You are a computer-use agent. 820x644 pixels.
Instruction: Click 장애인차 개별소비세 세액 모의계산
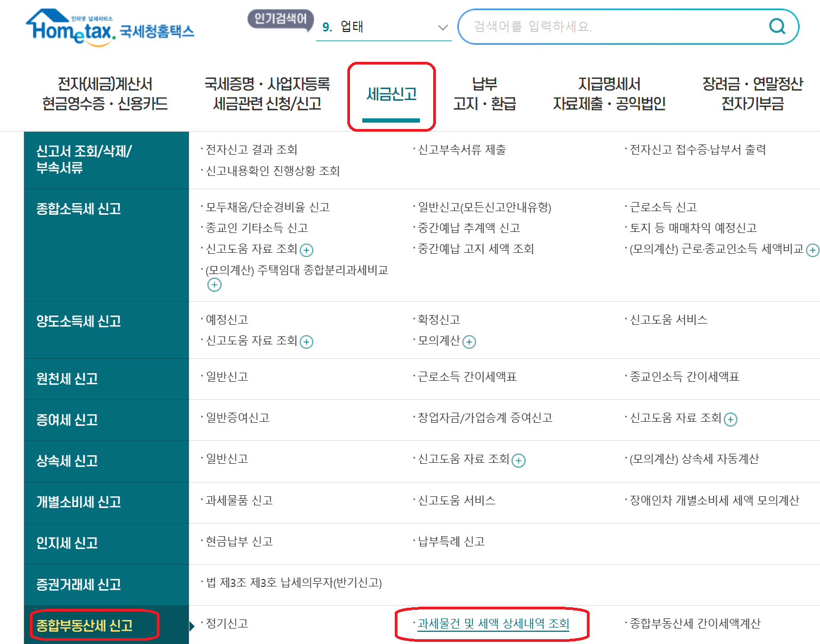point(713,500)
